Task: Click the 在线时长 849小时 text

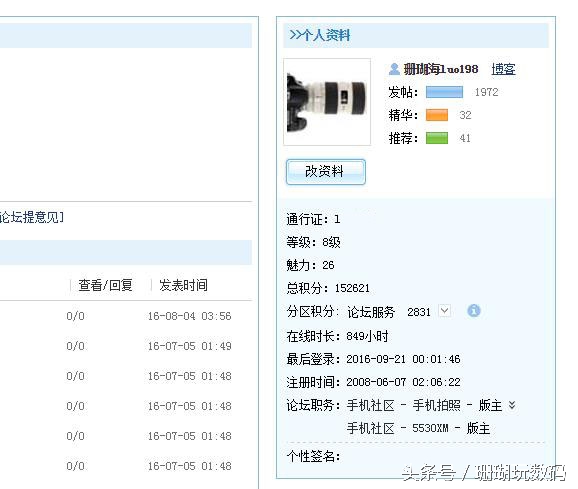Action: (337, 336)
